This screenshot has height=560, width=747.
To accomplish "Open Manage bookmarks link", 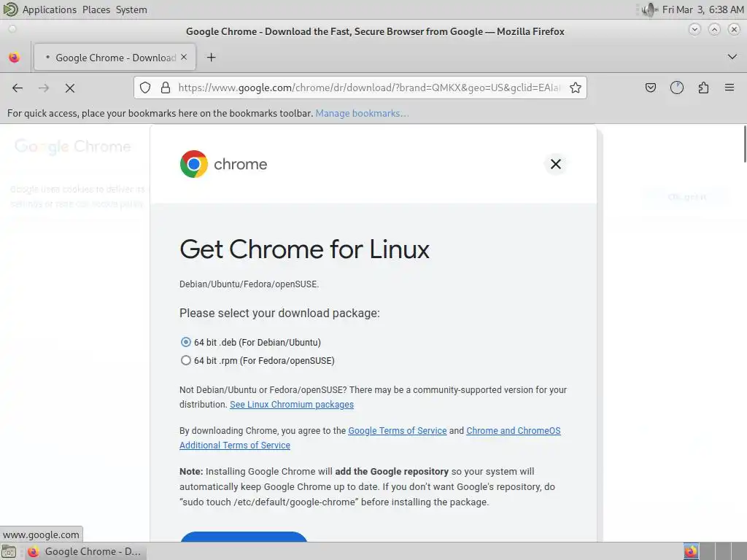I will [x=362, y=113].
